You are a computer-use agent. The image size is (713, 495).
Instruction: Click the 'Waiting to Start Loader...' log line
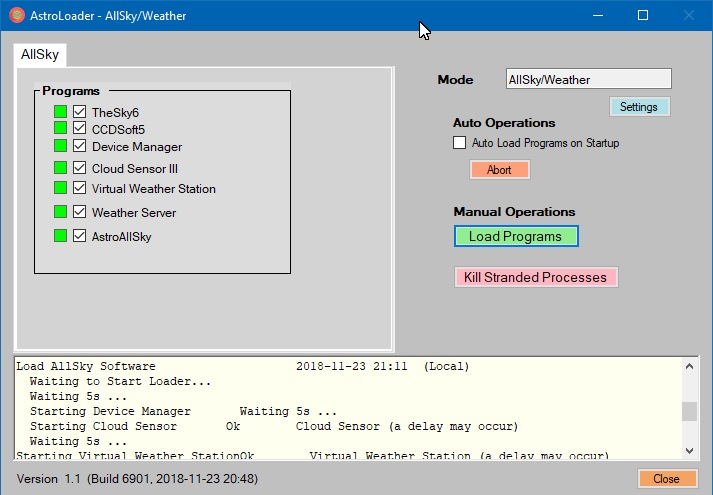click(x=121, y=381)
